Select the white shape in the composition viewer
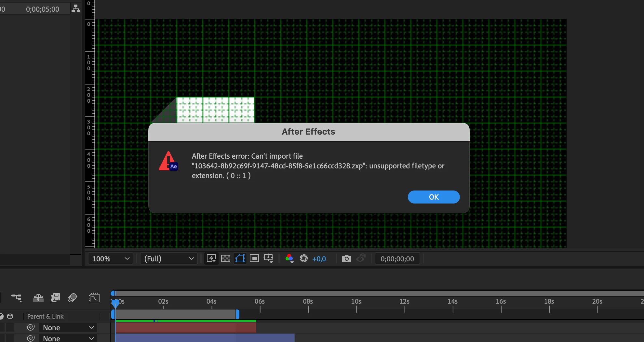The image size is (644, 342). pyautogui.click(x=215, y=110)
